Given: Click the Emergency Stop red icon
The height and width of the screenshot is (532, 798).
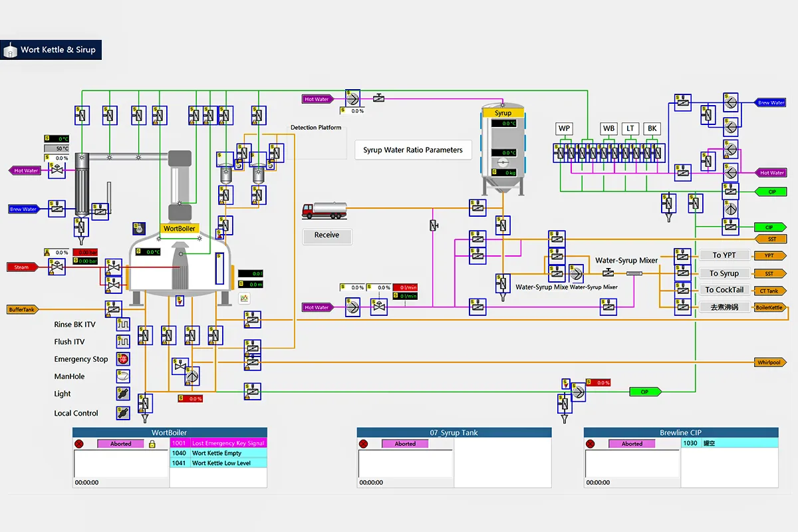Looking at the screenshot, I should [x=123, y=359].
